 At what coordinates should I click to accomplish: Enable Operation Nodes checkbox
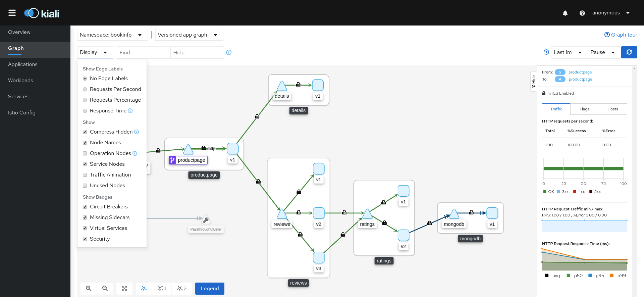(x=85, y=153)
